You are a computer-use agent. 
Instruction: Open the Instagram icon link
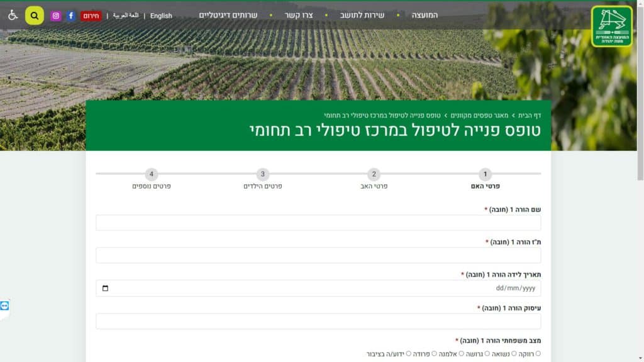point(56,16)
